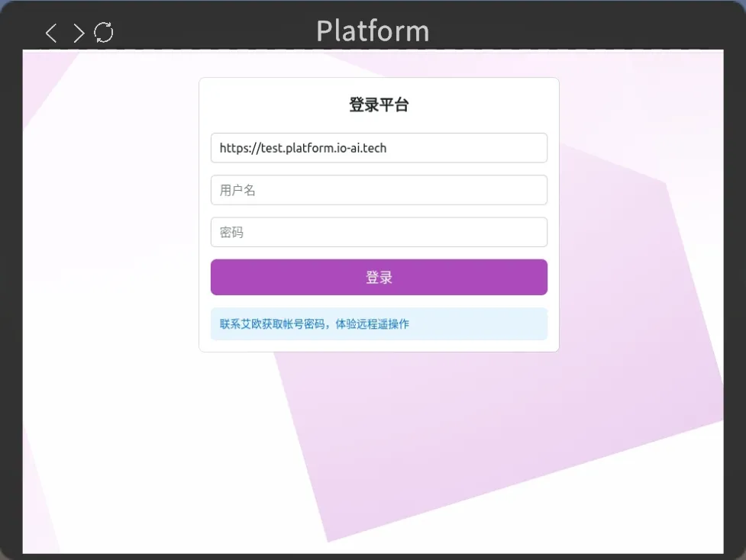
Task: Click the Platform title in the header
Action: 372,31
